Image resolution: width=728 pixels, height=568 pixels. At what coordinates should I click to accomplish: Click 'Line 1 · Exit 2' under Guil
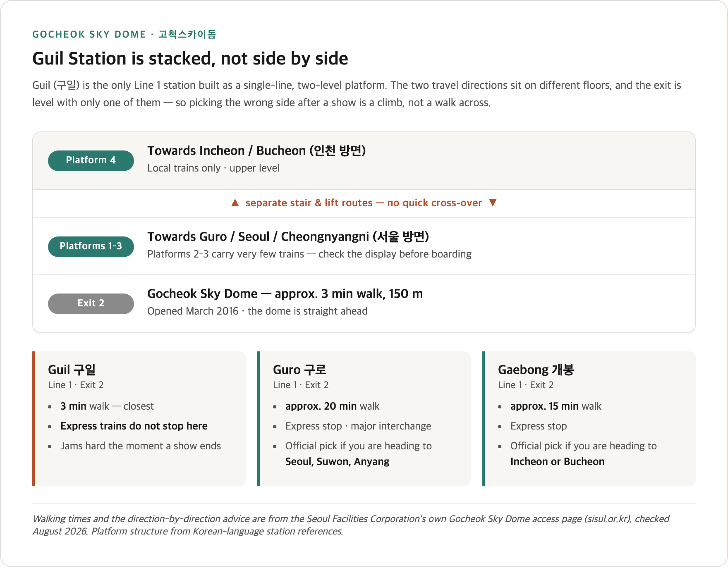76,385
